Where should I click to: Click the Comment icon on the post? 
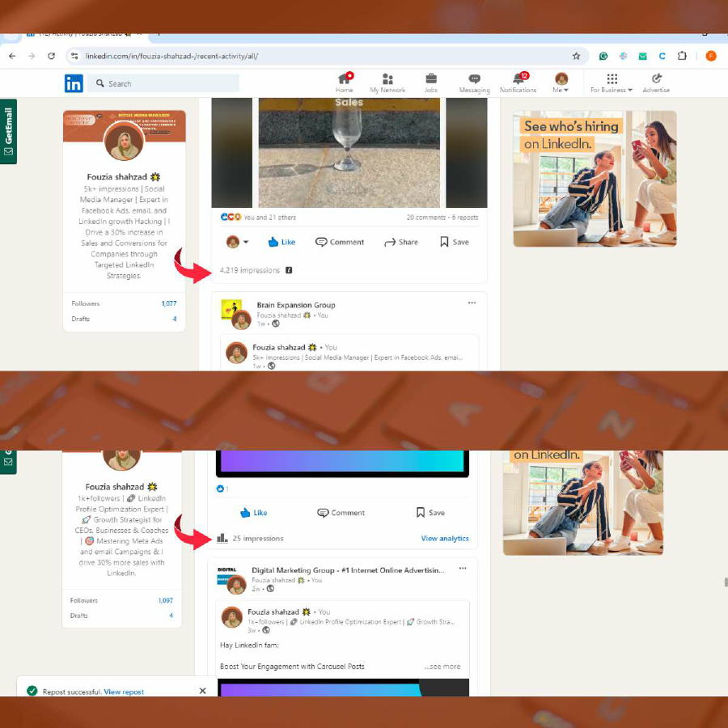tap(340, 241)
